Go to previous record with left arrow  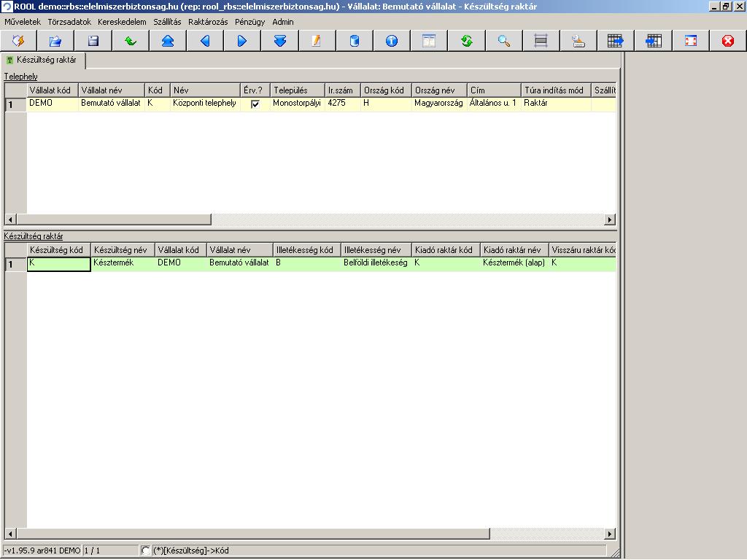coord(205,41)
